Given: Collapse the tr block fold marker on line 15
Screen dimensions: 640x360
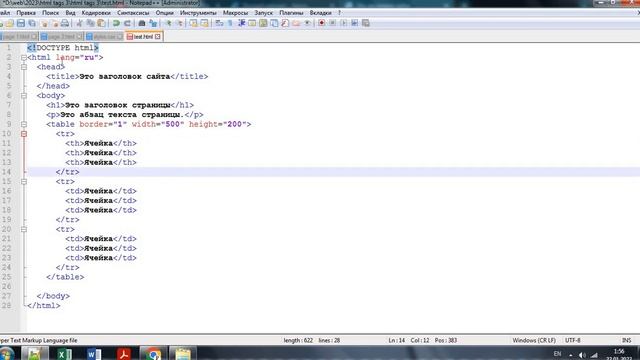Looking at the screenshot, I should point(24,182).
